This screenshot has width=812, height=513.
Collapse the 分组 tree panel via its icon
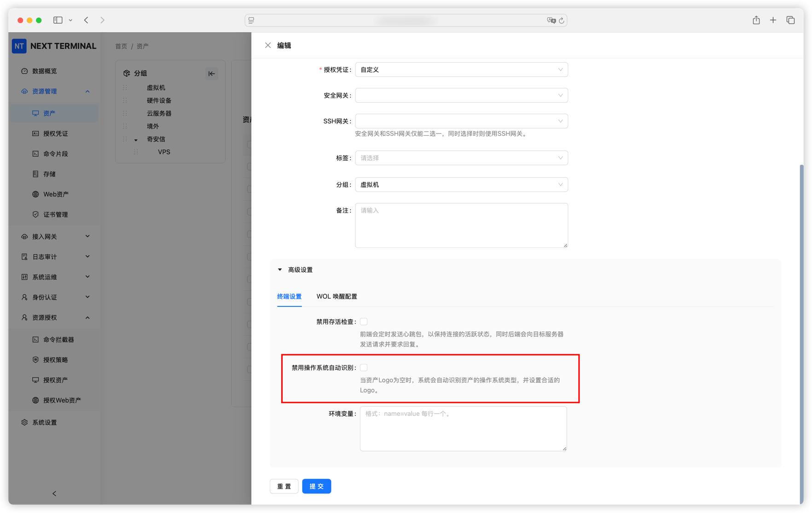point(212,73)
